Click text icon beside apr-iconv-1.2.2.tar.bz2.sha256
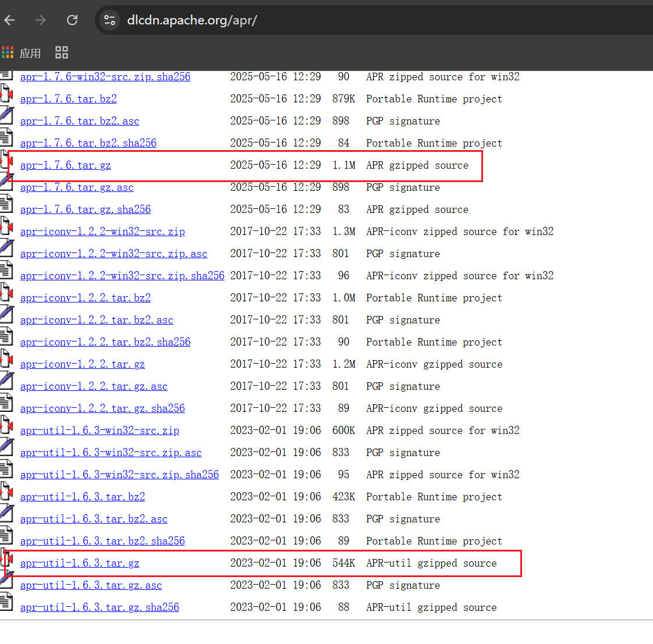653x644 pixels. pos(6,336)
